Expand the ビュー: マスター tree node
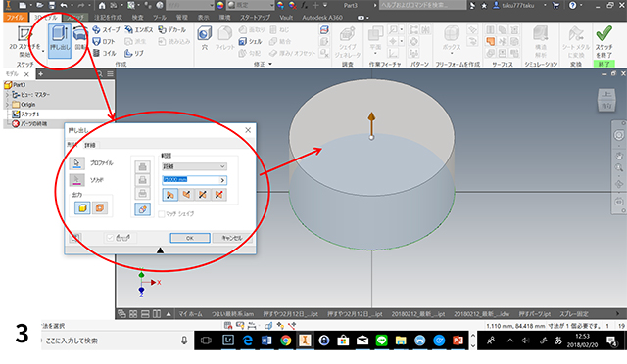 click(x=7, y=95)
